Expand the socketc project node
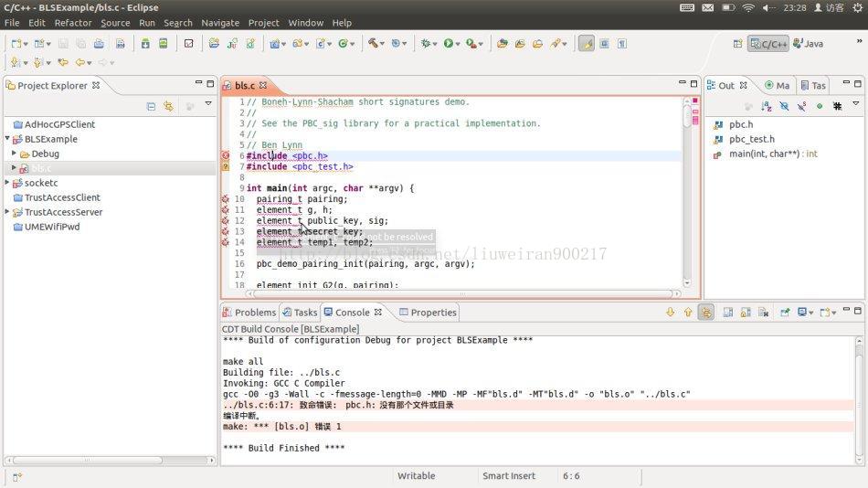 (7, 182)
